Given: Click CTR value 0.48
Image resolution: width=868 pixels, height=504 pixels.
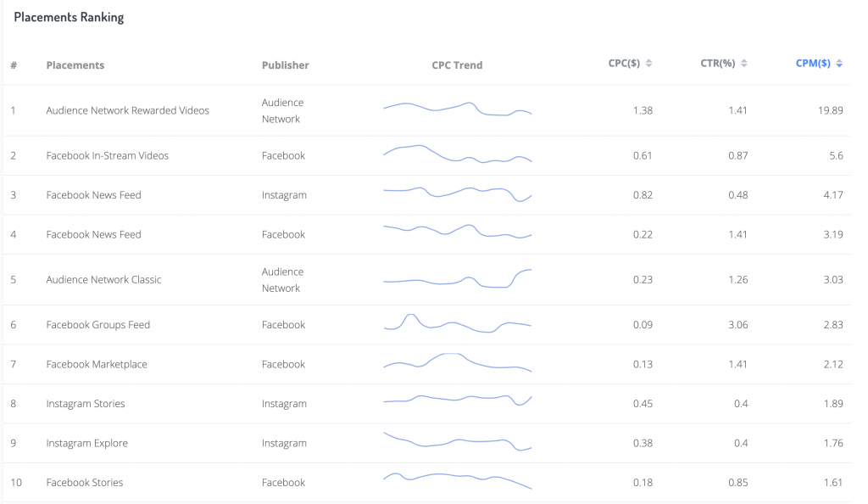Looking at the screenshot, I should pos(738,195).
